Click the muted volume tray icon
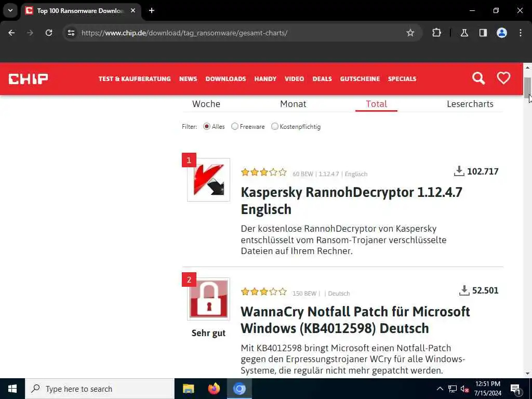 [x=464, y=389]
